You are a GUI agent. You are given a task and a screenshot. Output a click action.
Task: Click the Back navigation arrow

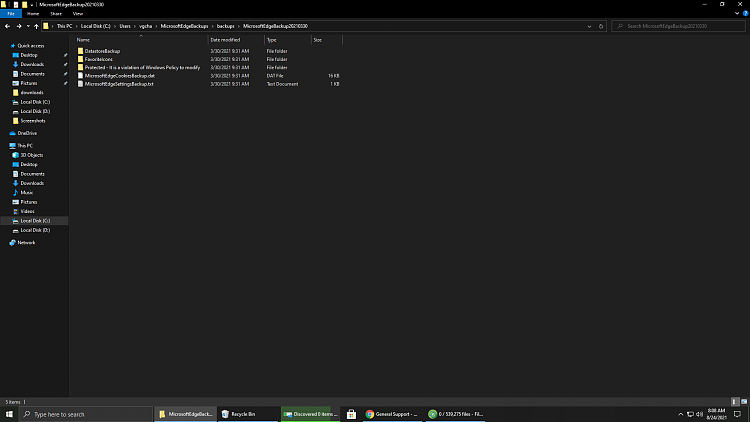(x=7, y=26)
